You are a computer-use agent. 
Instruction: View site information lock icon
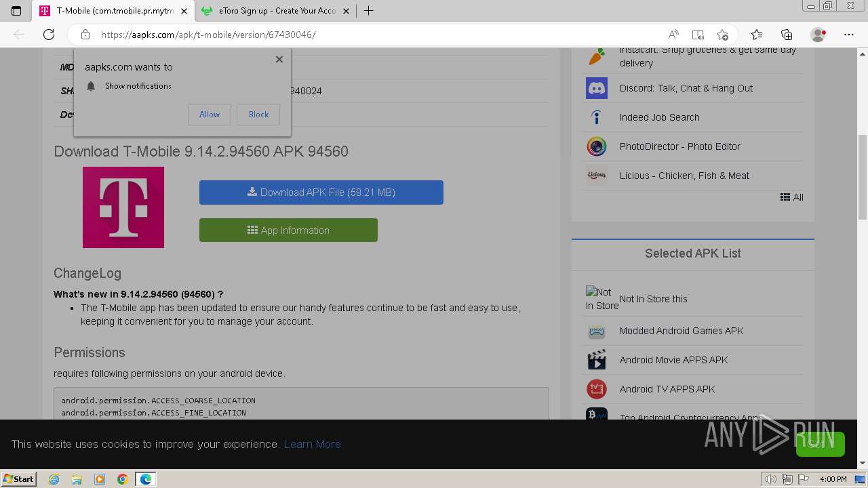[85, 35]
